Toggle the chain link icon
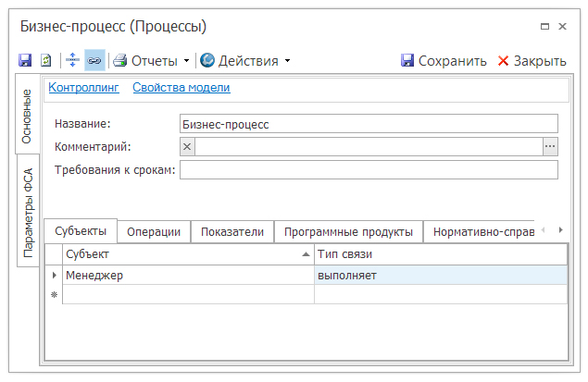The width and height of the screenshot is (588, 382). click(x=94, y=61)
